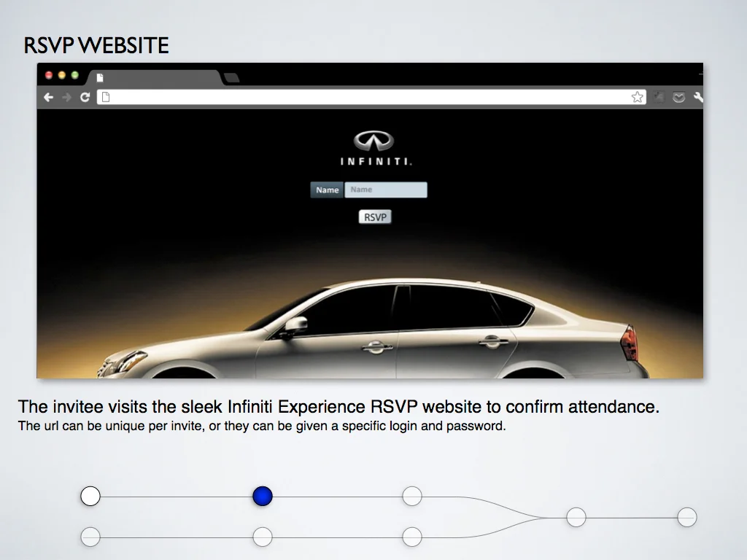Select the third top-row timeline node
This screenshot has width=747, height=560.
[412, 496]
